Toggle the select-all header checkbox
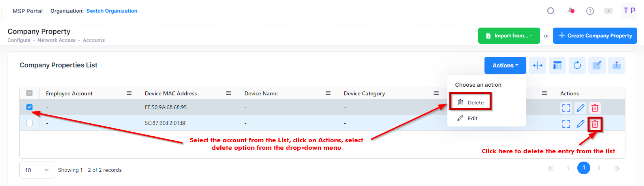644x186 pixels. (29, 93)
